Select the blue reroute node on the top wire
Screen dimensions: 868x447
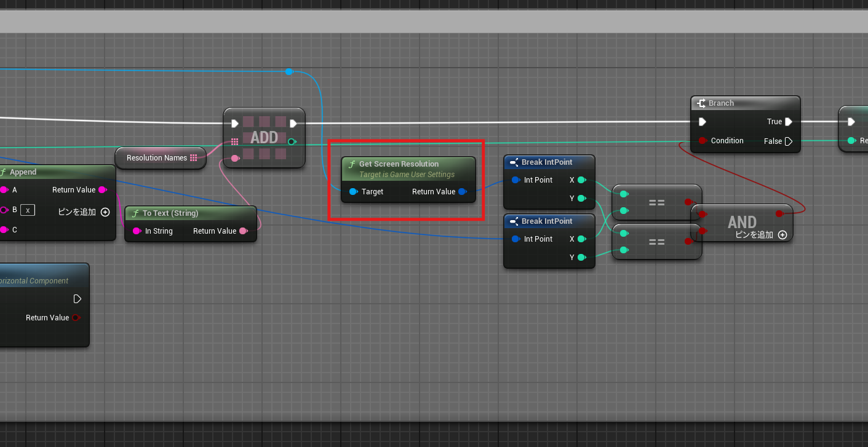tap(289, 72)
